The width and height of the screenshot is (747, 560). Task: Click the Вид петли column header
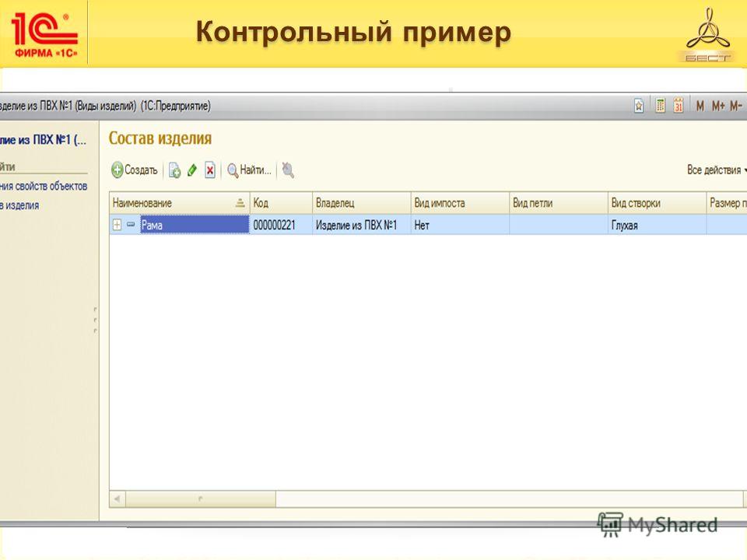coord(559,203)
